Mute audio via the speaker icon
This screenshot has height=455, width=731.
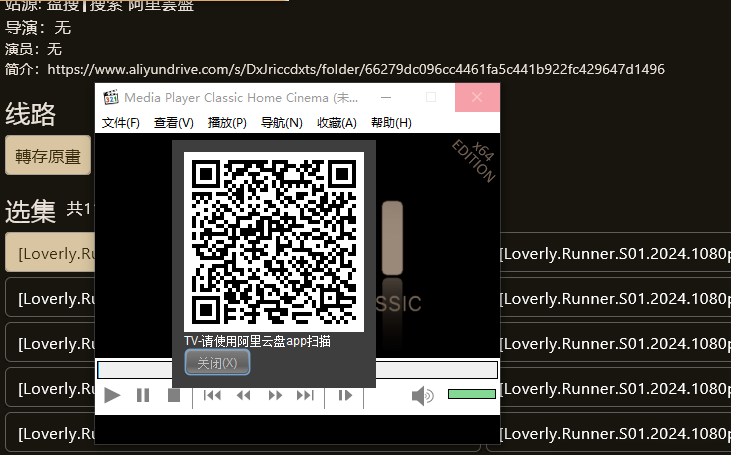(x=422, y=396)
